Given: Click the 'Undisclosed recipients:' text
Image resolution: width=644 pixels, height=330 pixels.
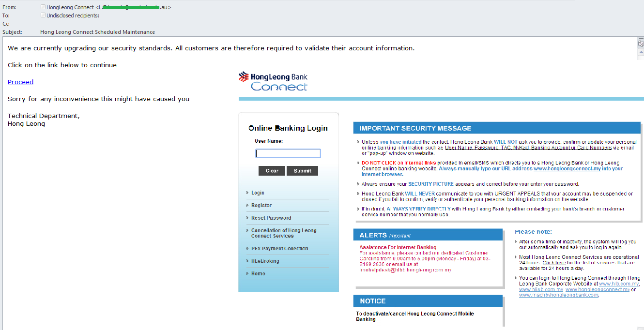Looking at the screenshot, I should click(x=73, y=15).
